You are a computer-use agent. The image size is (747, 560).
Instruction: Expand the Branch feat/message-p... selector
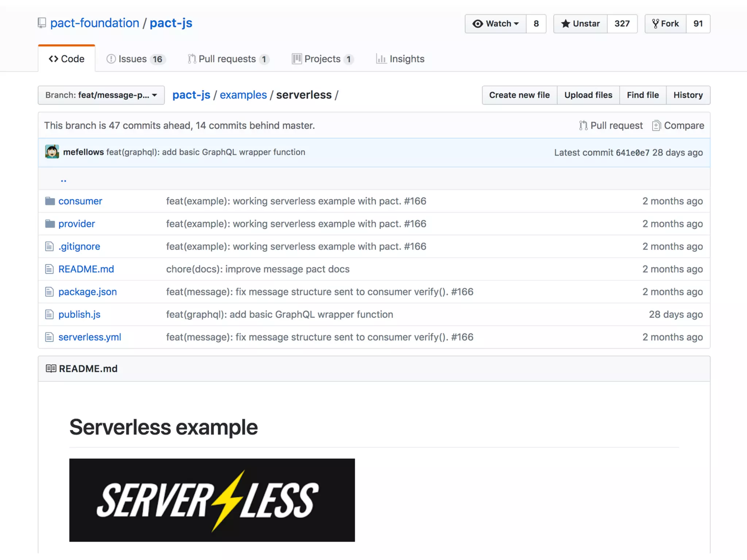(101, 95)
